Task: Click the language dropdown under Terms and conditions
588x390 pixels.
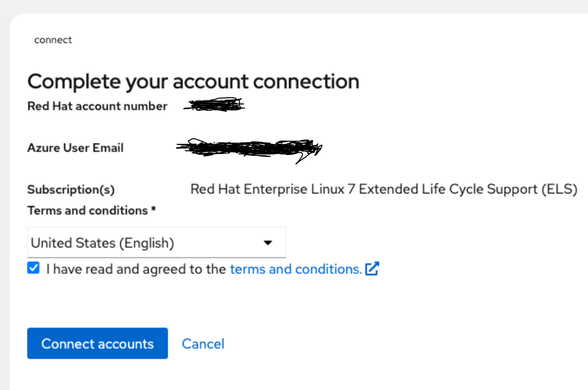Action: point(156,242)
